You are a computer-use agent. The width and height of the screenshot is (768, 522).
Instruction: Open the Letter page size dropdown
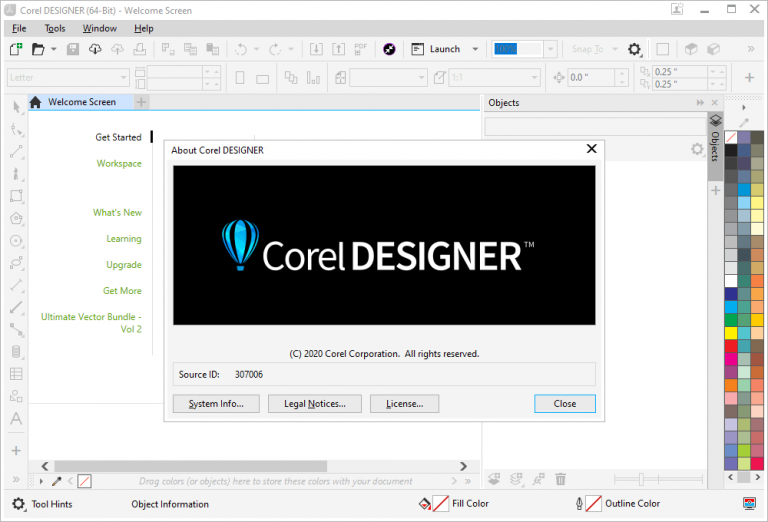124,77
